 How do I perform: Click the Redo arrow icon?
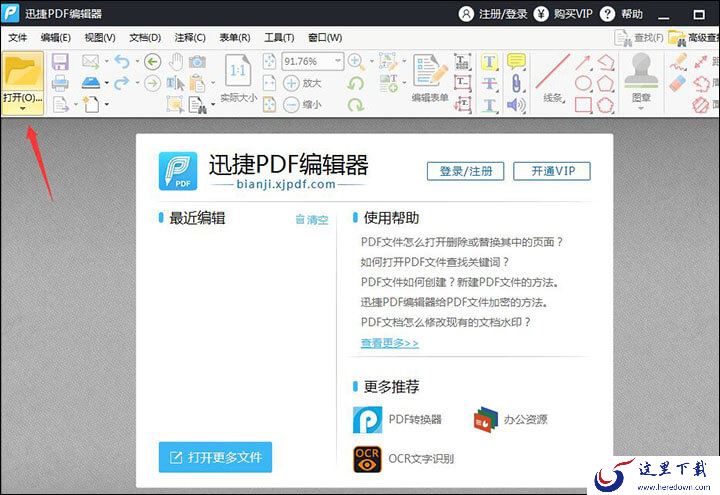pos(122,83)
